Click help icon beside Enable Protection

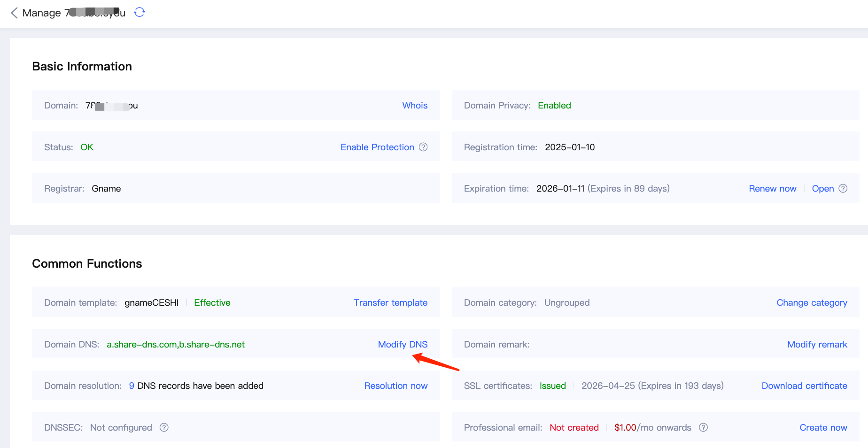pos(423,147)
